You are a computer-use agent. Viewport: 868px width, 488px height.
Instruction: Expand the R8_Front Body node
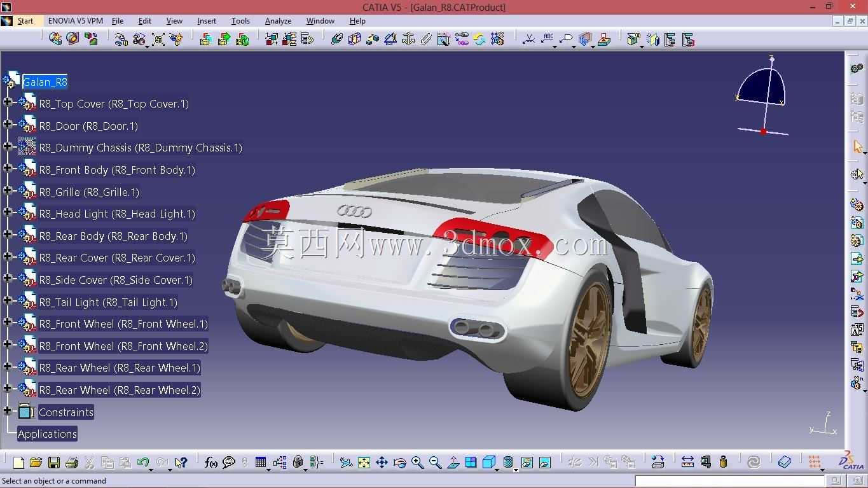tap(8, 168)
